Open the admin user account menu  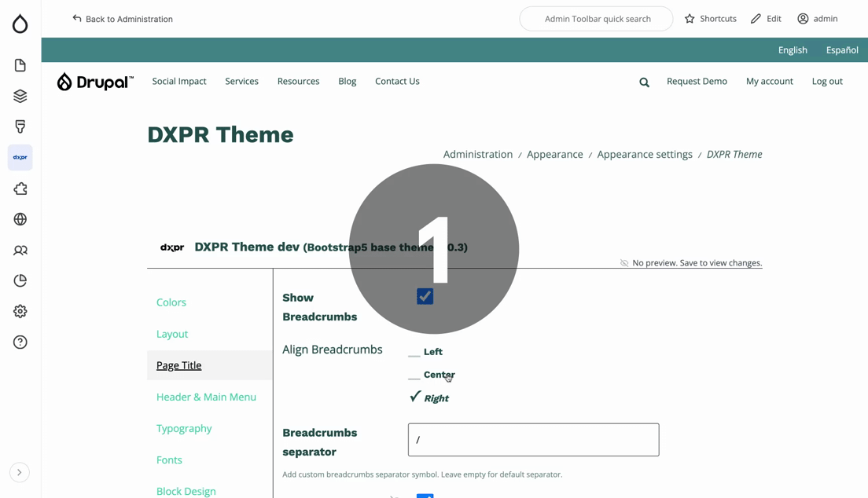[818, 19]
